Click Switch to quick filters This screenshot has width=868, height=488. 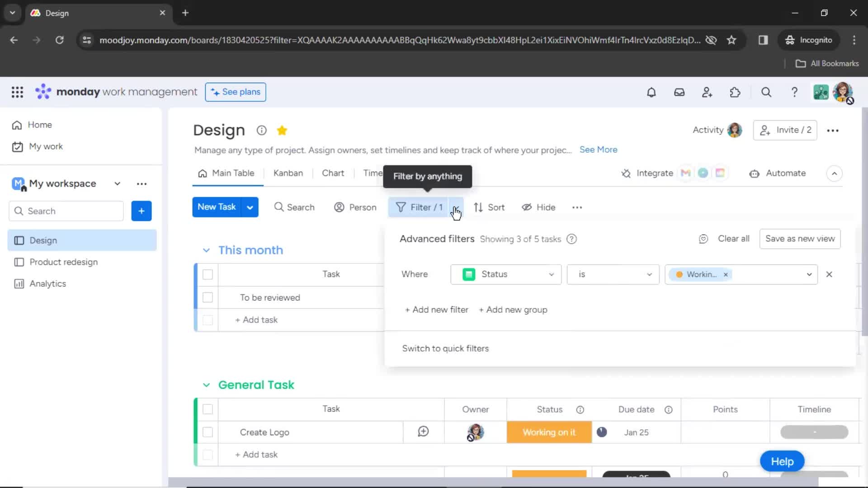pyautogui.click(x=445, y=349)
